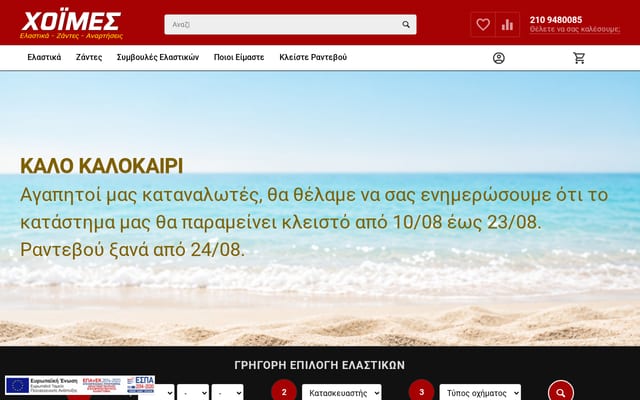Open Κλείστε Ραντεβού page

(x=313, y=57)
